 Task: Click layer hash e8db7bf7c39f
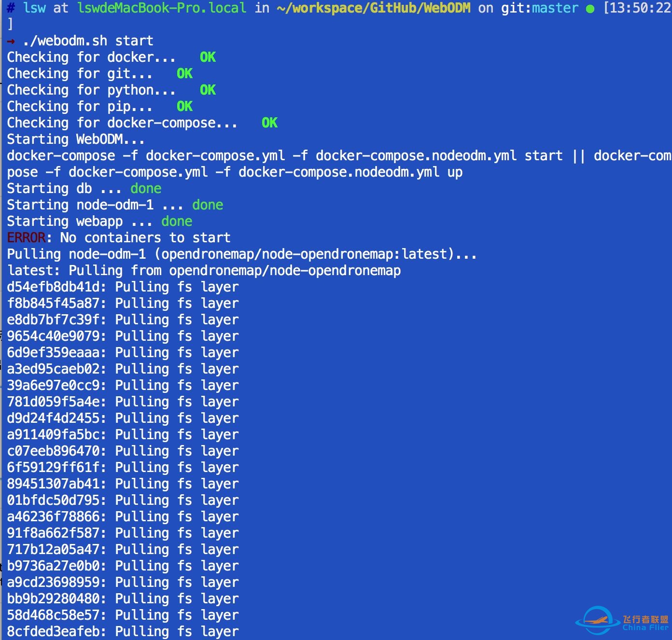(53, 320)
